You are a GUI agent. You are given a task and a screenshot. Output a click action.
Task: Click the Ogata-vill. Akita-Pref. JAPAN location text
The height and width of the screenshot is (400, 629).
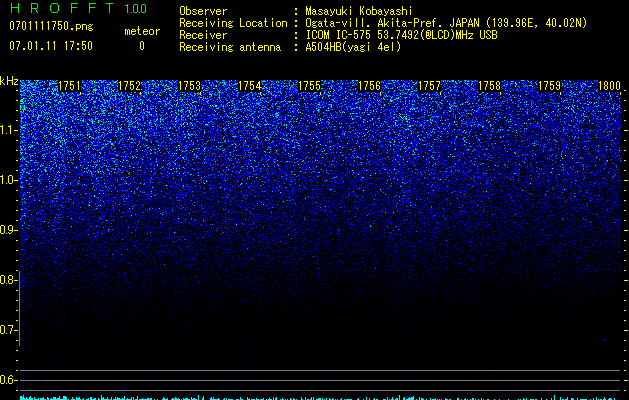446,23
